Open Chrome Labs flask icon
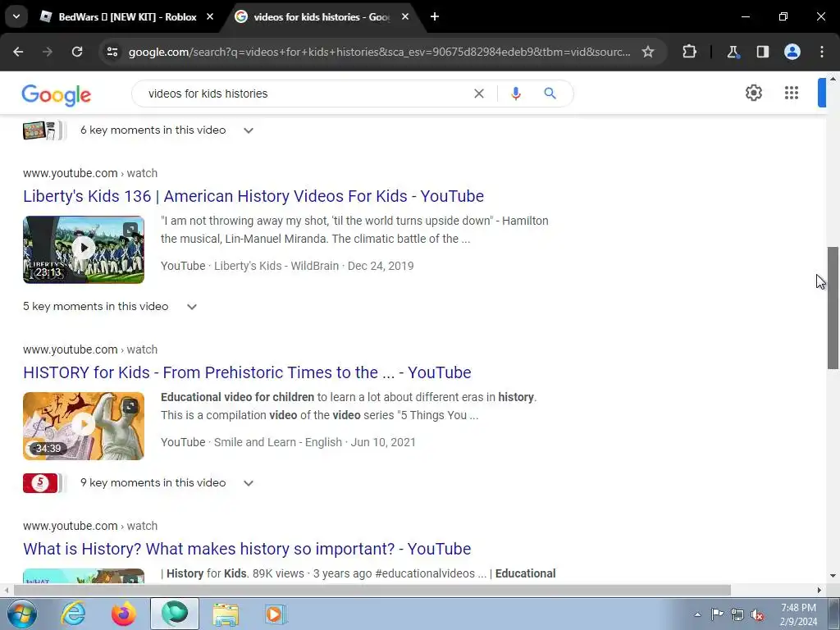 point(733,52)
